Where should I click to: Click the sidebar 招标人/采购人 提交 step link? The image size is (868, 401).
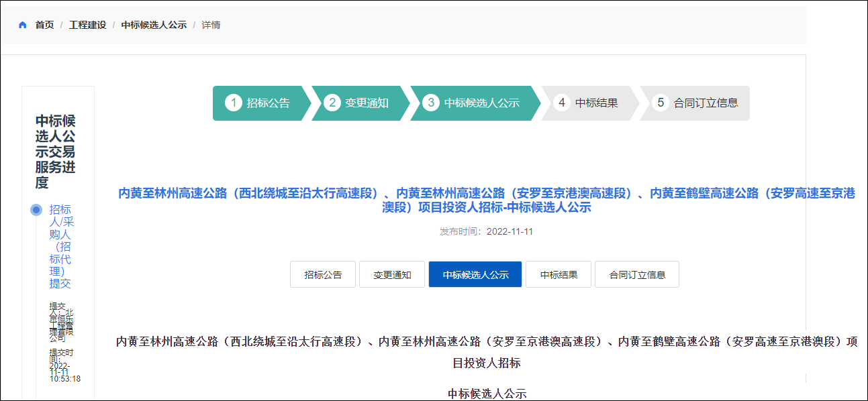coord(60,246)
